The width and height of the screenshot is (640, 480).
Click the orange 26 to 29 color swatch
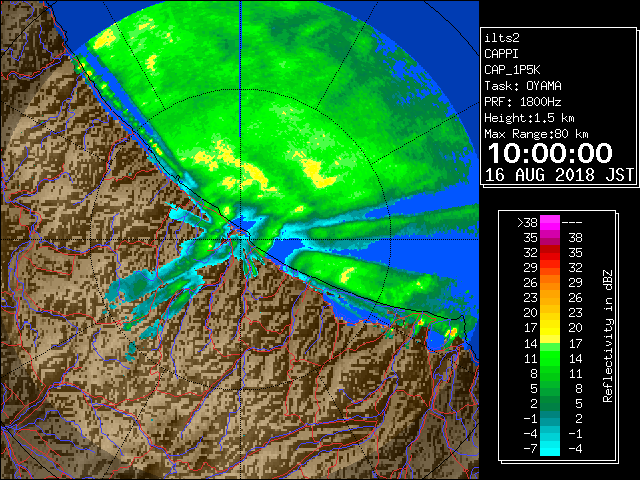click(x=550, y=283)
